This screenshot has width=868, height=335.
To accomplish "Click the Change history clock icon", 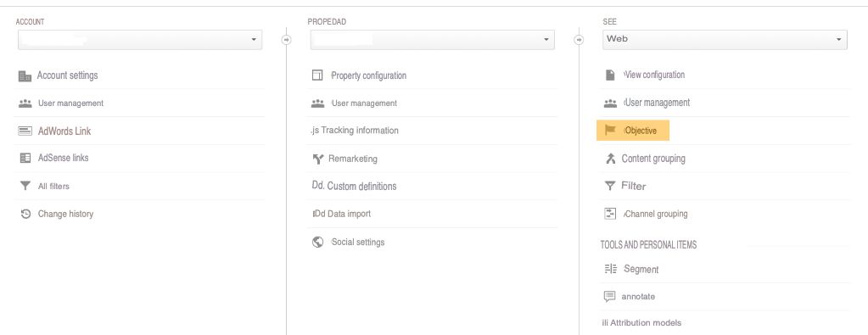I will point(25,214).
